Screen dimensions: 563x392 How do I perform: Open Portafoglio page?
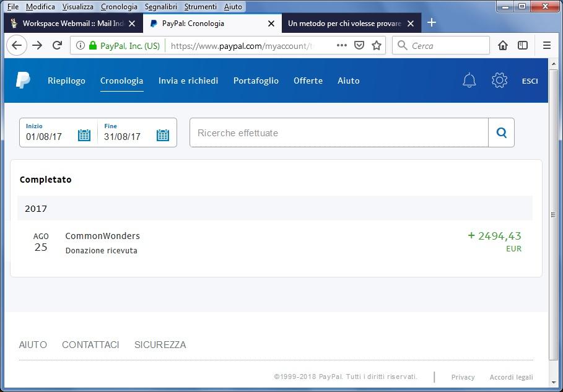[x=256, y=81]
